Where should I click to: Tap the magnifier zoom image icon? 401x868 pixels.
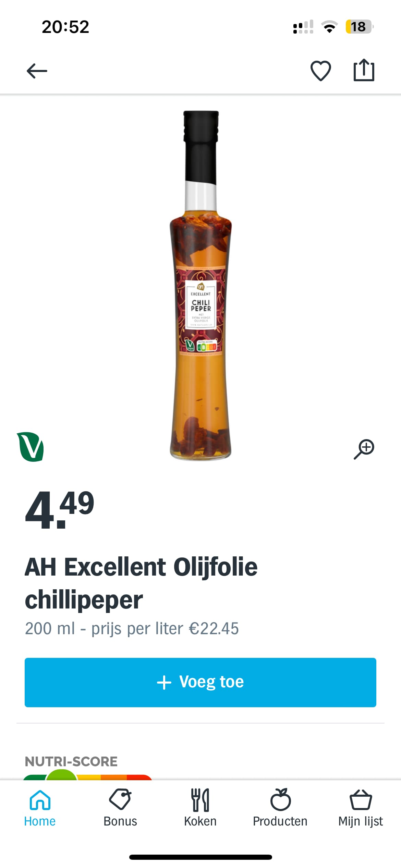[364, 449]
